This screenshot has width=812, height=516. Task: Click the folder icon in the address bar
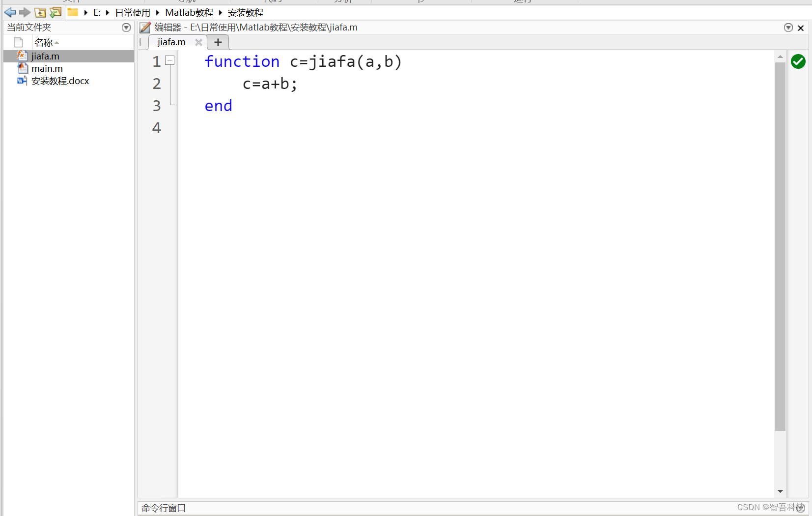72,12
